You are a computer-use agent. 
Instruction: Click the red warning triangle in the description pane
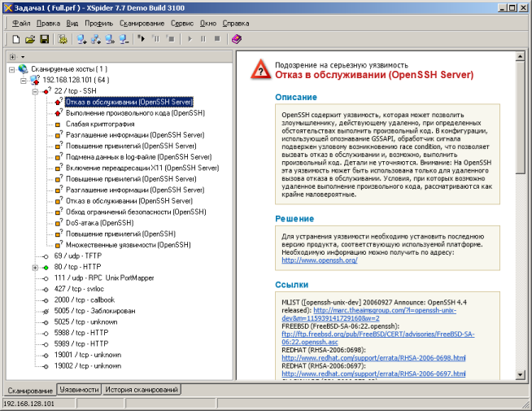(x=260, y=69)
